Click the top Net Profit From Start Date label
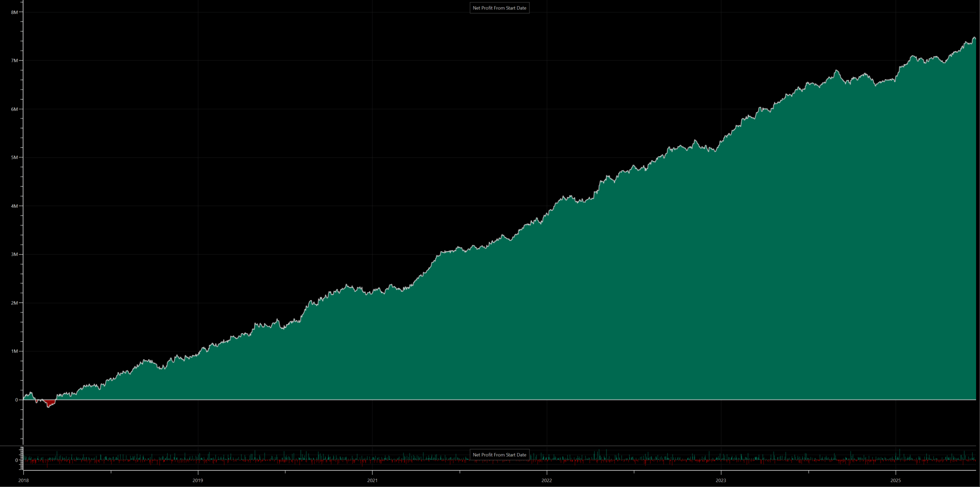The height and width of the screenshot is (487, 980). [499, 8]
